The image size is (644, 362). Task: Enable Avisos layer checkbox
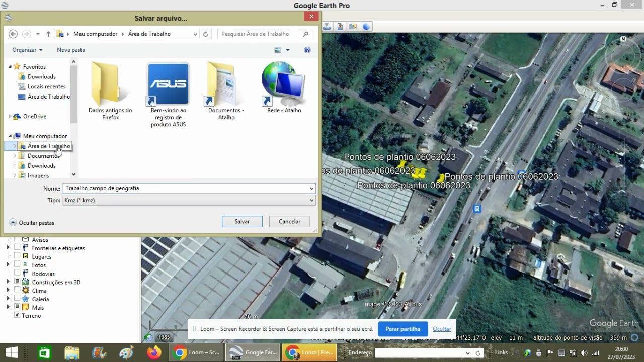click(x=17, y=240)
